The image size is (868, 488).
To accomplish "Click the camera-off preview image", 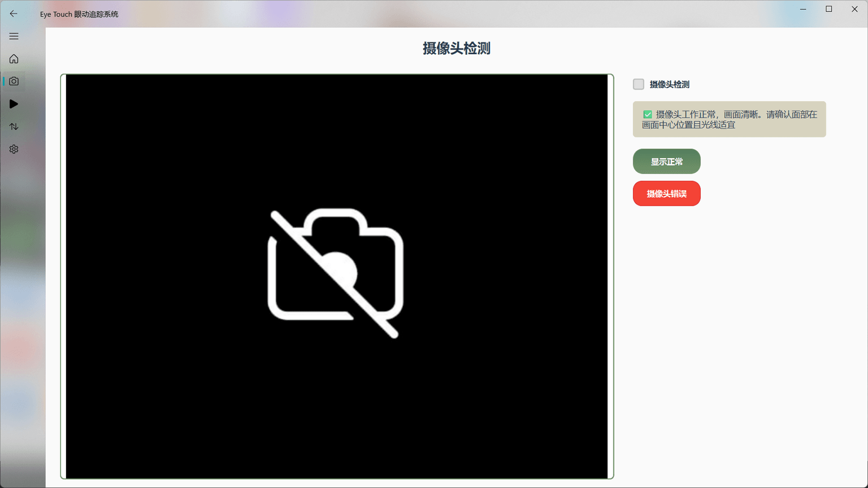I will 337,276.
